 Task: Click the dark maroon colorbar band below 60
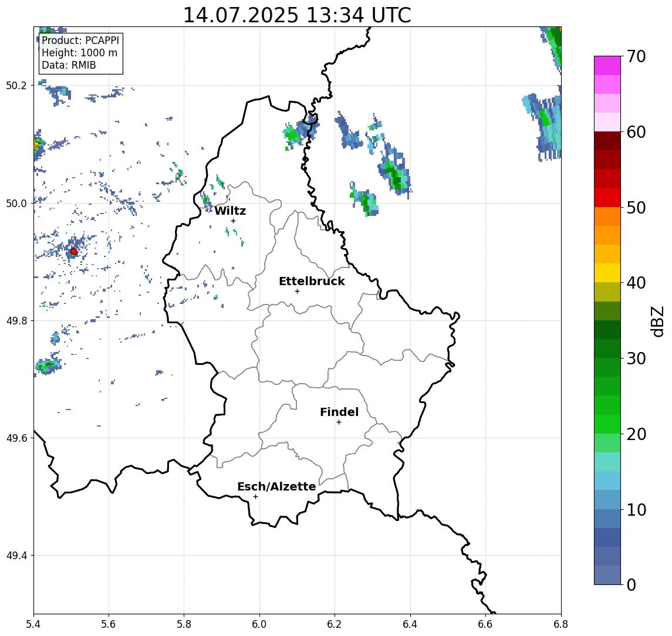607,141
